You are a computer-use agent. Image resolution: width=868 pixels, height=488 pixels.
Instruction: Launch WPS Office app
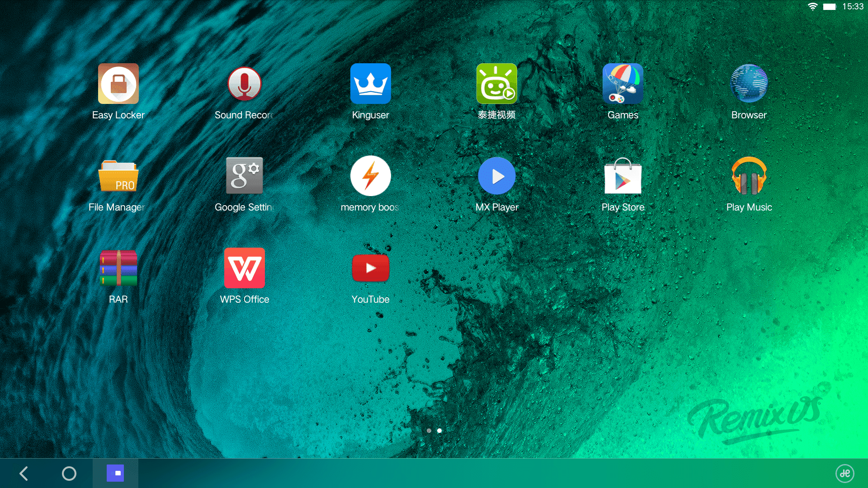[245, 268]
